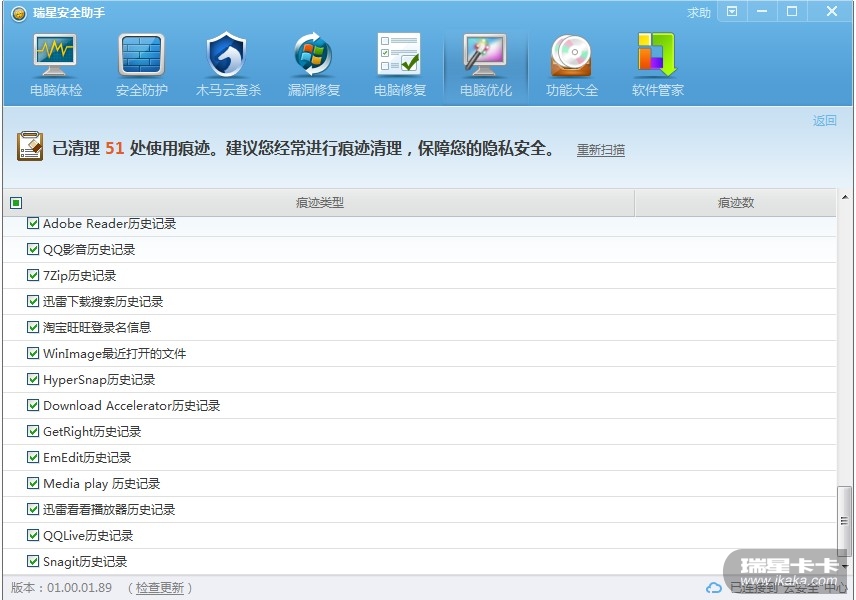Click 痕迹类型 column header
Screen dimensions: 856x600
point(319,203)
